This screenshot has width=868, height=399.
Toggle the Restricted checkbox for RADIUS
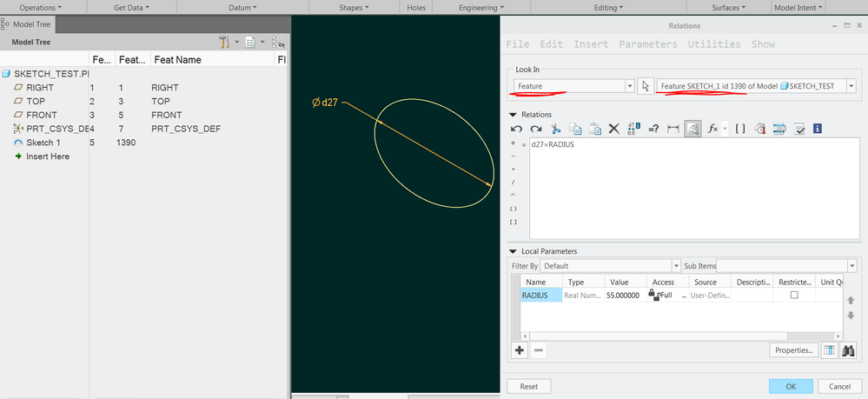794,296
